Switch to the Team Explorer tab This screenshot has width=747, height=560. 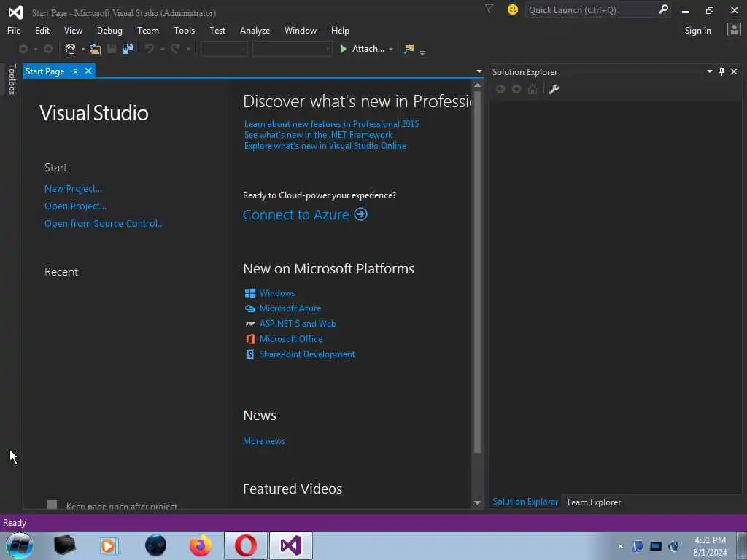(x=594, y=502)
